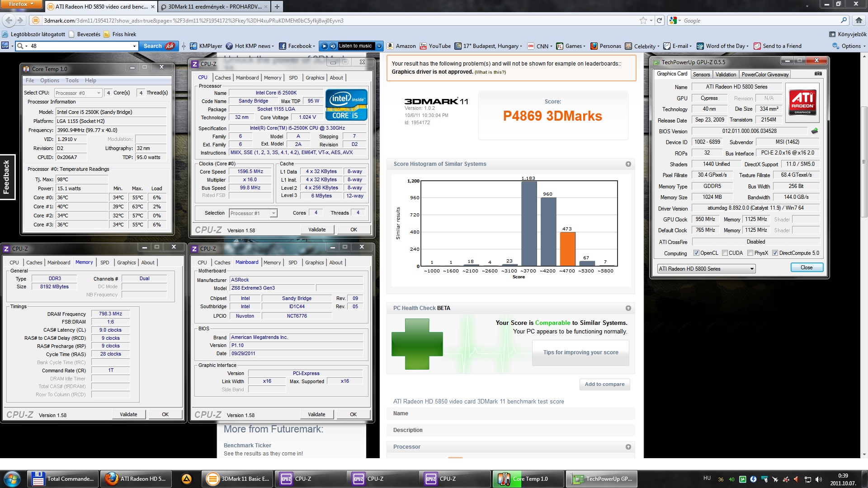This screenshot has width=868, height=488.
Task: Check the PhysX checkbox
Action: pos(750,253)
